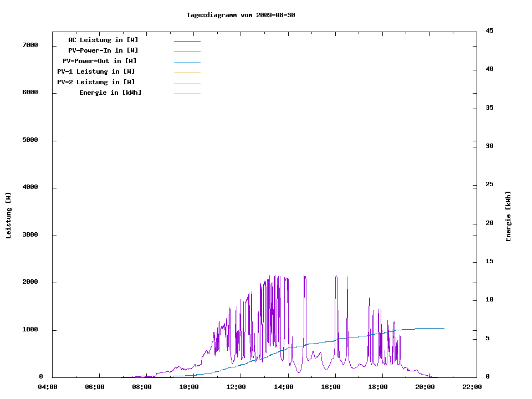
Task: Select the 04:00 time label on x-axis
Action: pyautogui.click(x=48, y=387)
